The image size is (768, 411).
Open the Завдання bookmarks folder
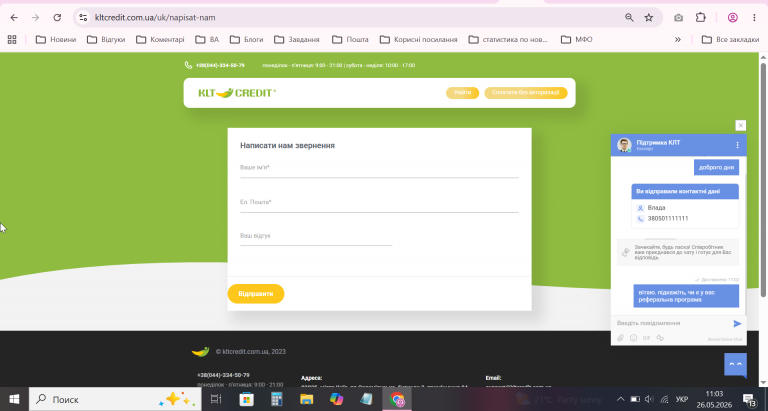[297, 40]
